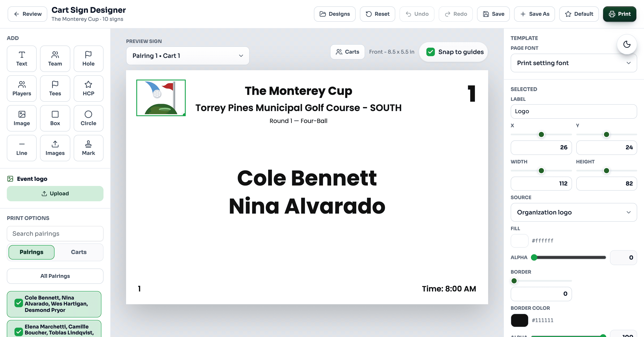Save the current design
Image resolution: width=644 pixels, height=337 pixels.
point(493,14)
